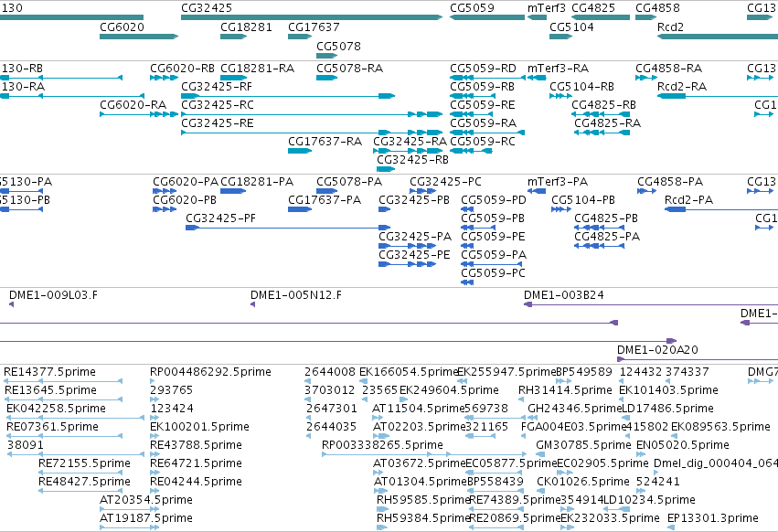Click transcript CG4825-RB

[604, 105]
